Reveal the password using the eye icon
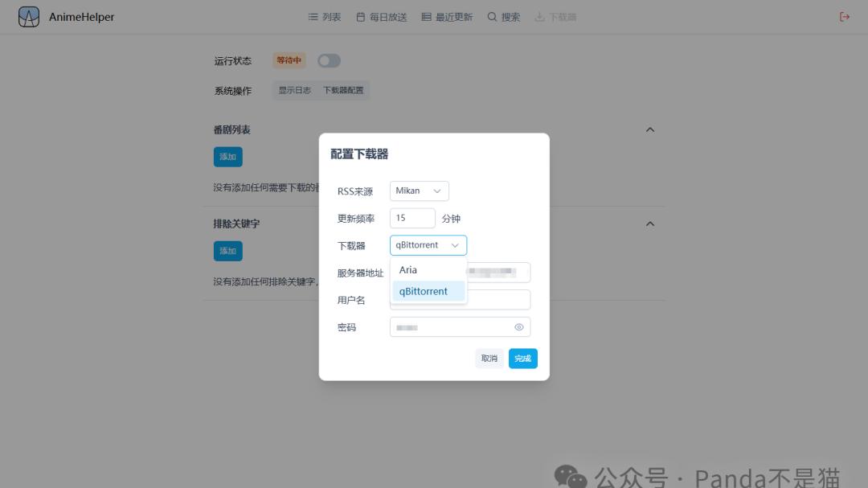The width and height of the screenshot is (868, 488). (x=520, y=326)
